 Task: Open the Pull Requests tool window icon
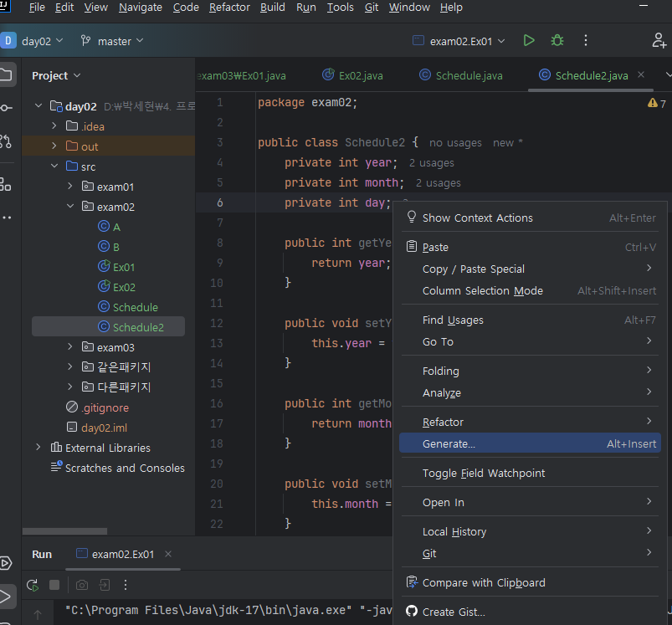6,141
